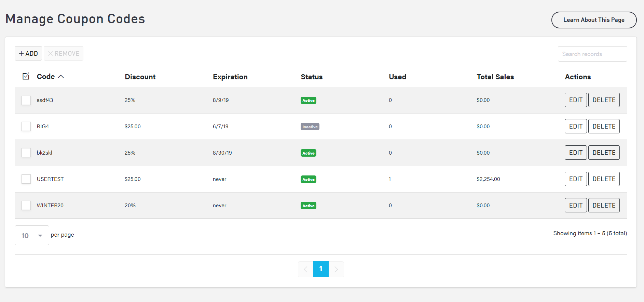Click the Active badge for USERTEST

308,180
